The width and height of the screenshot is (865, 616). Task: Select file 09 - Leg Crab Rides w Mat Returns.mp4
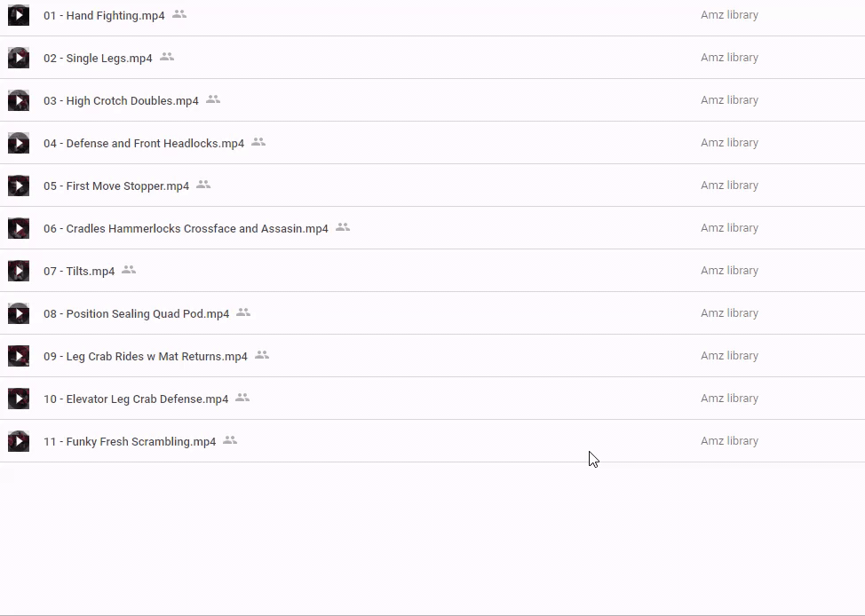click(x=146, y=356)
